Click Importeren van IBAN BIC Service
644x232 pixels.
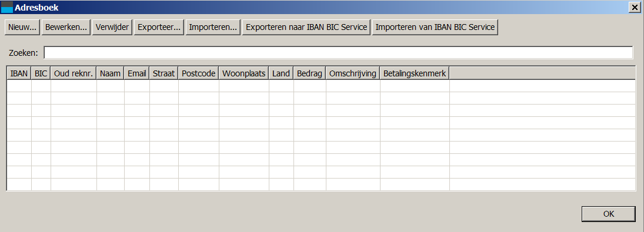(435, 27)
